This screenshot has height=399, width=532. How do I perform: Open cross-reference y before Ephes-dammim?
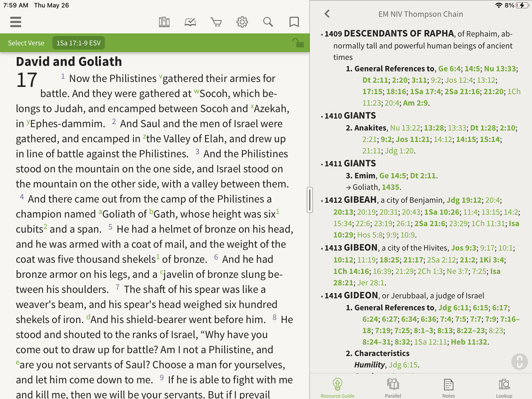(28, 122)
